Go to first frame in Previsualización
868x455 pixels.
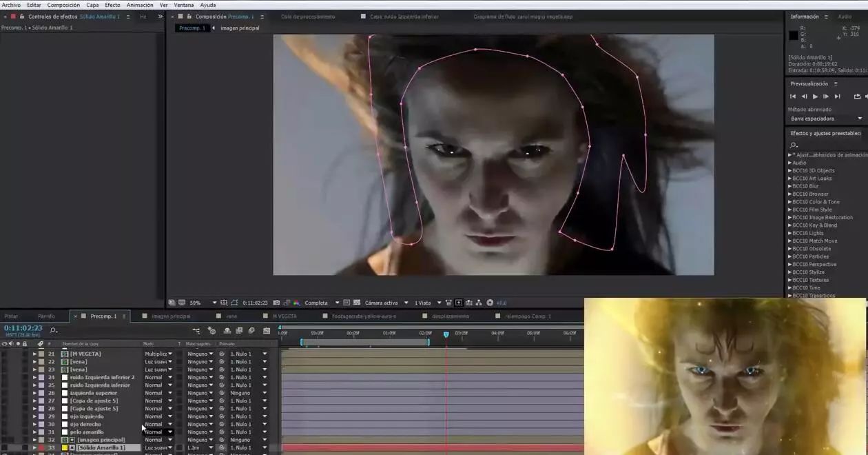click(793, 97)
